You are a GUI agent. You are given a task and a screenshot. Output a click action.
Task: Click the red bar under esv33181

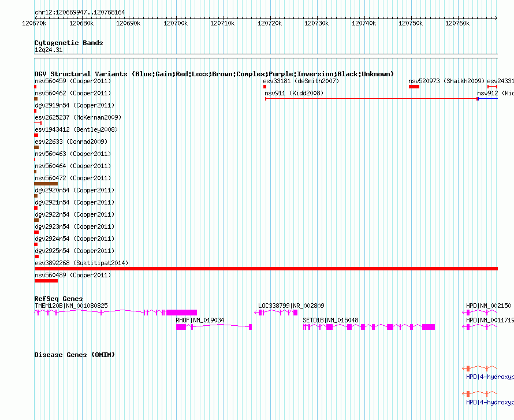(265, 87)
